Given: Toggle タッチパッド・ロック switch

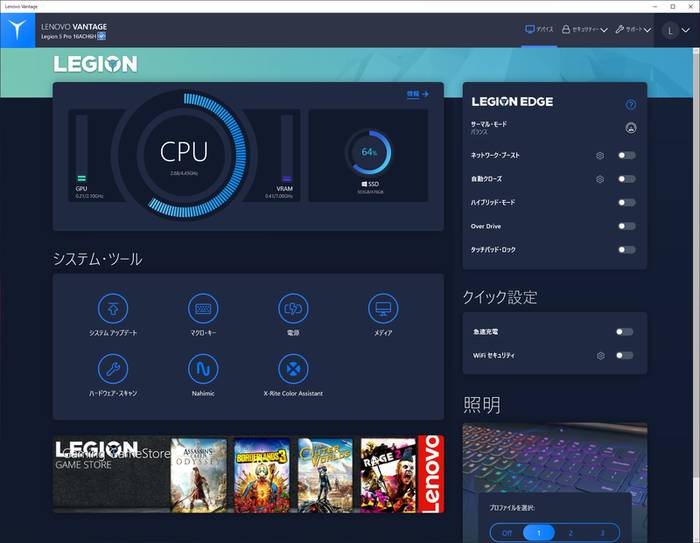Looking at the screenshot, I should 626,250.
